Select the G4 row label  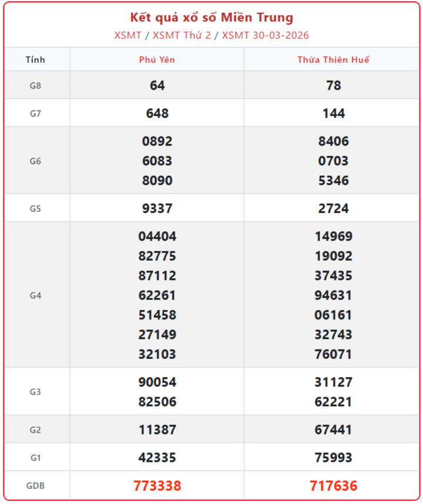(35, 295)
